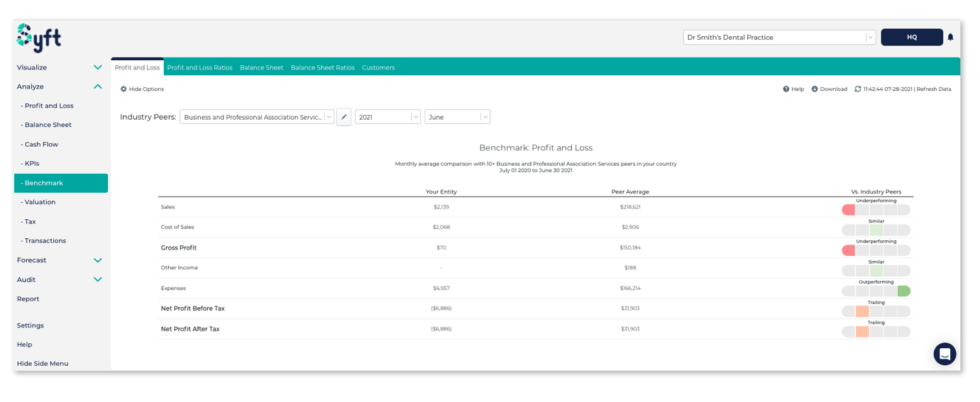This screenshot has width=980, height=402.
Task: Open KPIs in sidebar
Action: [x=30, y=163]
